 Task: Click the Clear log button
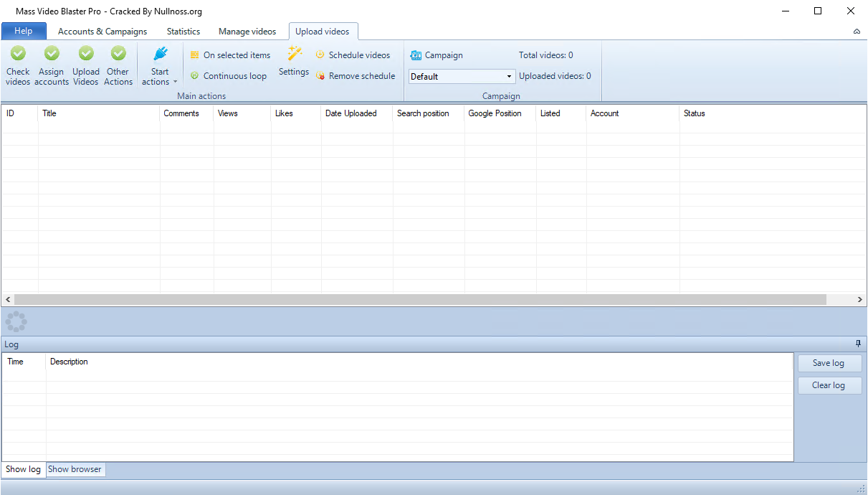(829, 385)
